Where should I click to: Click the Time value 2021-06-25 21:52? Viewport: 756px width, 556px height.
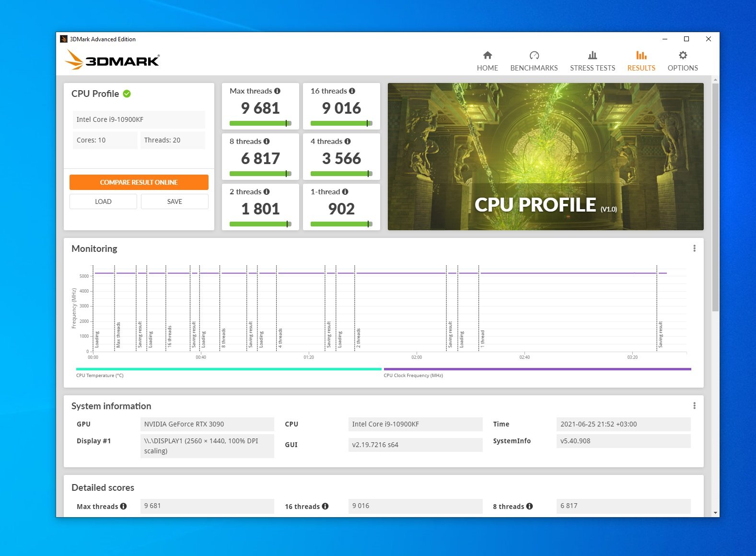pos(623,424)
